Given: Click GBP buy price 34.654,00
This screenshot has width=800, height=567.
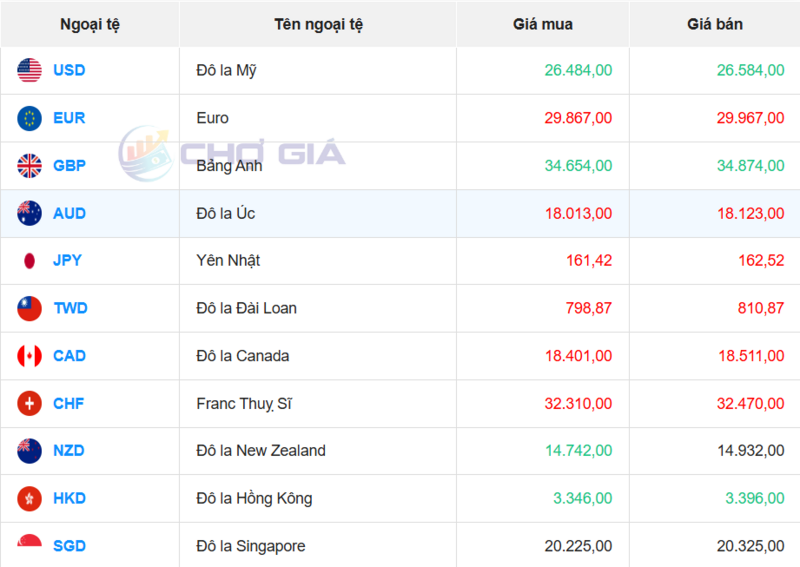Looking at the screenshot, I should 578,166.
